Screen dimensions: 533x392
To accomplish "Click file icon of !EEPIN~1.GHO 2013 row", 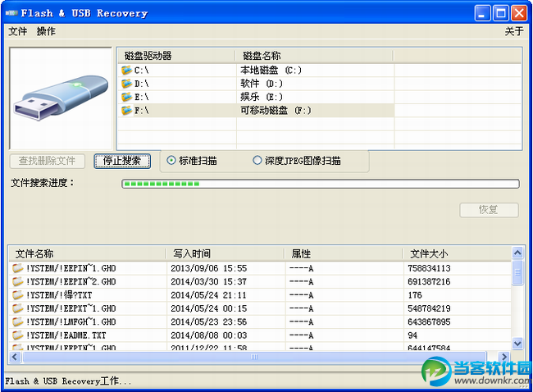I will coord(18,268).
